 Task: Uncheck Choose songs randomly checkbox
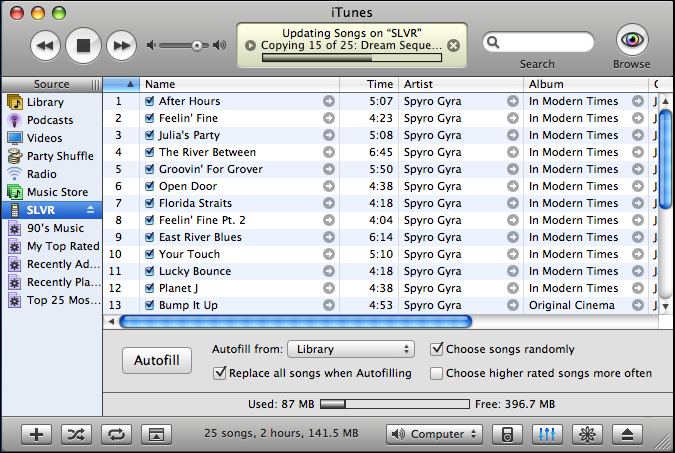pyautogui.click(x=437, y=349)
